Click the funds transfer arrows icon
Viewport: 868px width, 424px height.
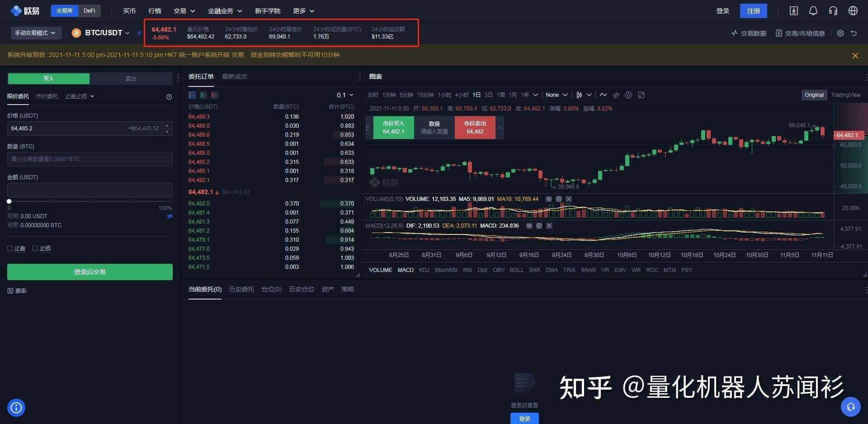(170, 216)
